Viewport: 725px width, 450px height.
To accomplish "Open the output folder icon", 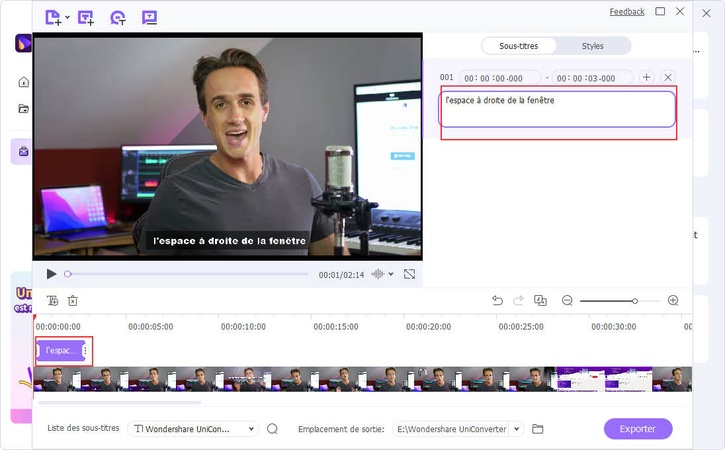I will tap(537, 429).
